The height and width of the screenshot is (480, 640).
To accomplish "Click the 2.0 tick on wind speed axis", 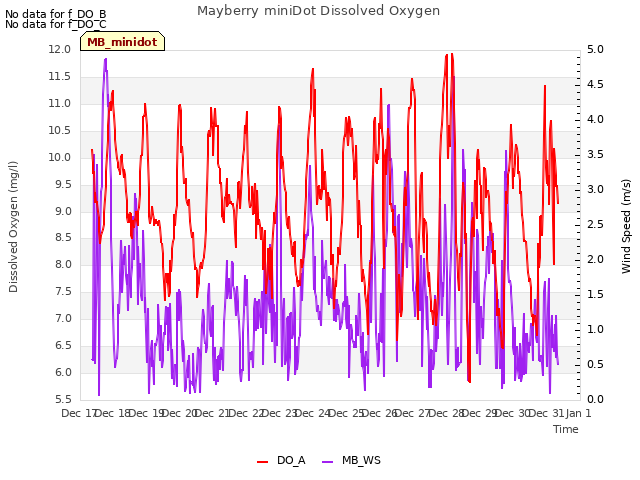I will [x=595, y=260].
